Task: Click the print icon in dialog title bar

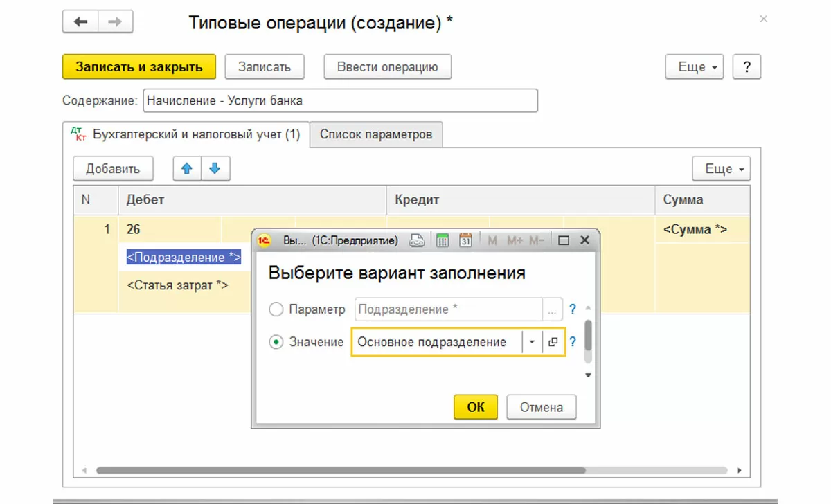Action: (x=416, y=241)
